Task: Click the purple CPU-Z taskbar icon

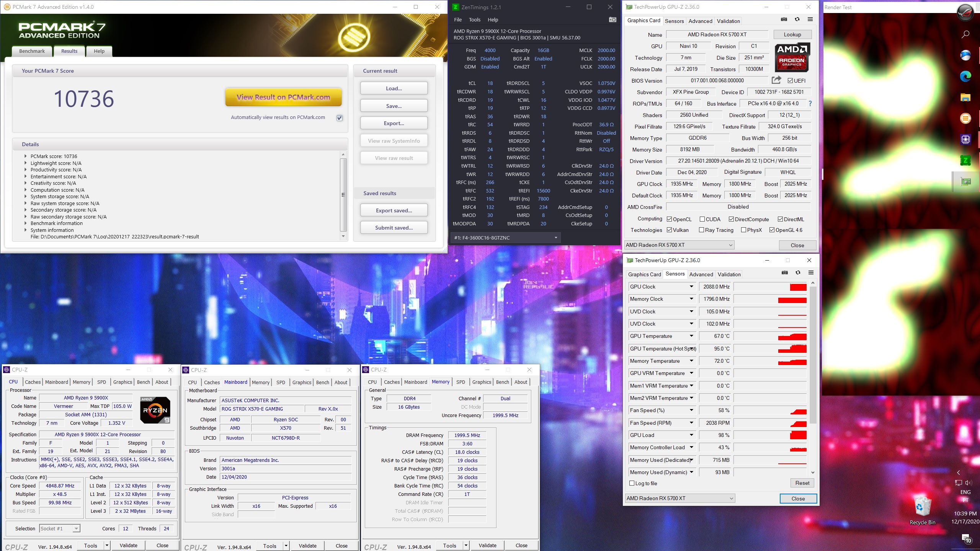Action: pos(965,140)
